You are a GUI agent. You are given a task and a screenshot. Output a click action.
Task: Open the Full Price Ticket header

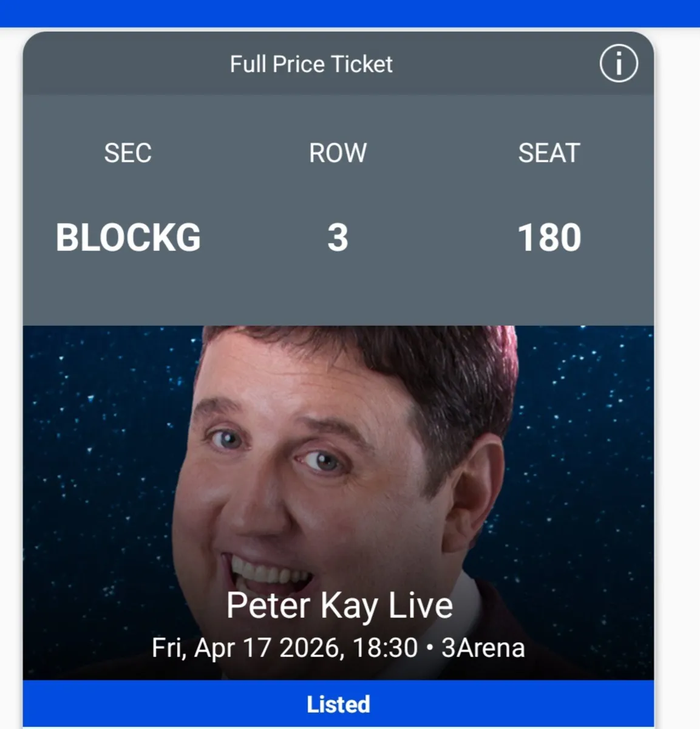pos(311,63)
